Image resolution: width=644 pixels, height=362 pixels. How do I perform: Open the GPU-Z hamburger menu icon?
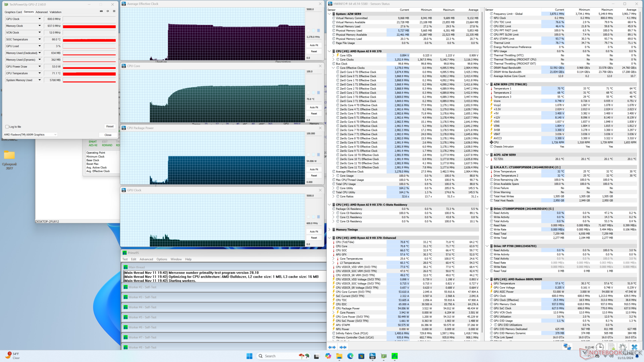[x=114, y=11]
